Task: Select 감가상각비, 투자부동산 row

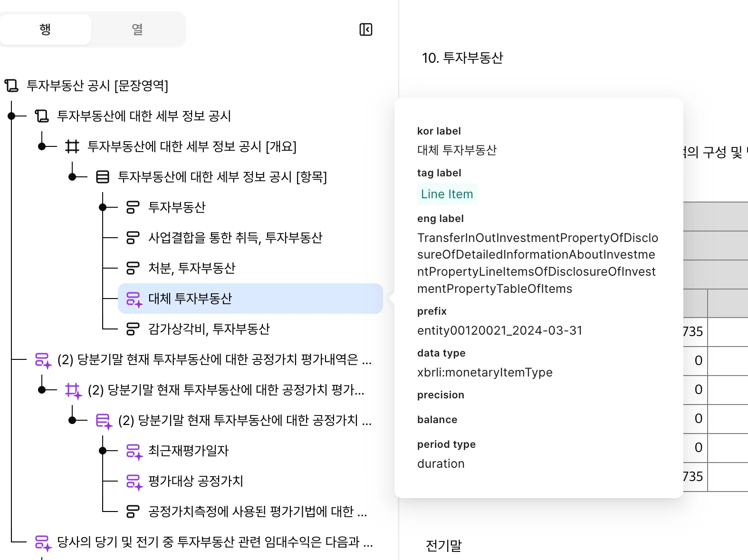Action: (x=209, y=329)
